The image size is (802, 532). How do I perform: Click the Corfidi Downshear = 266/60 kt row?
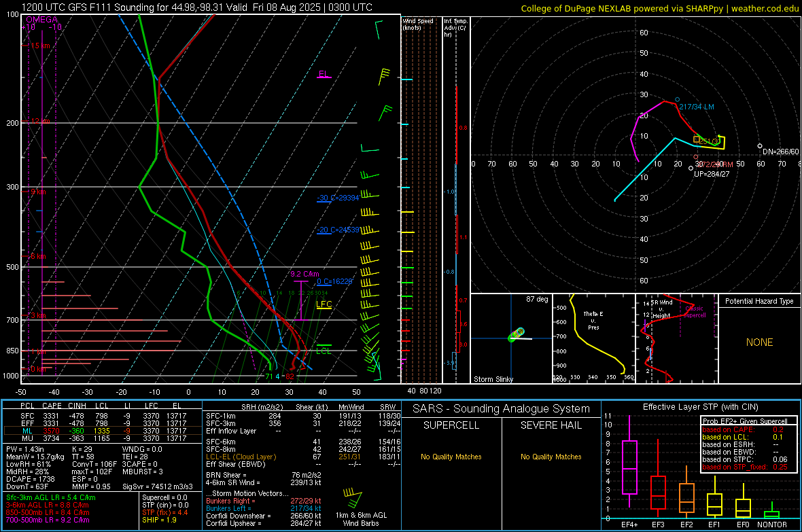pos(264,516)
